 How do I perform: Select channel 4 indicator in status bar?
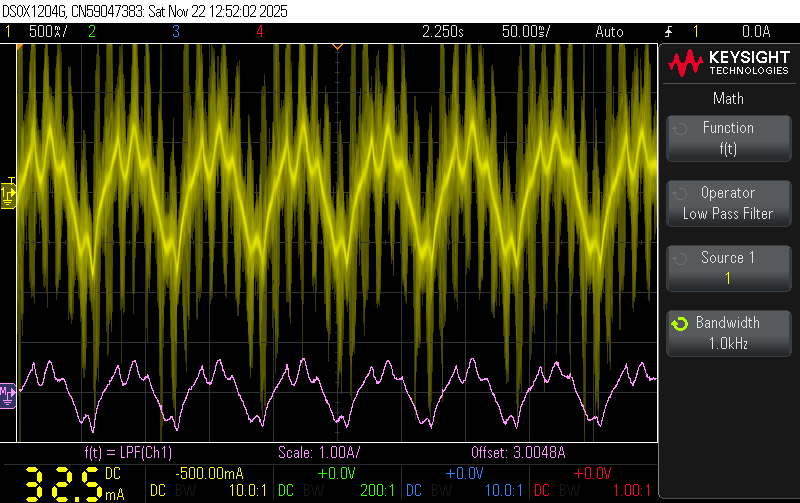(260, 32)
